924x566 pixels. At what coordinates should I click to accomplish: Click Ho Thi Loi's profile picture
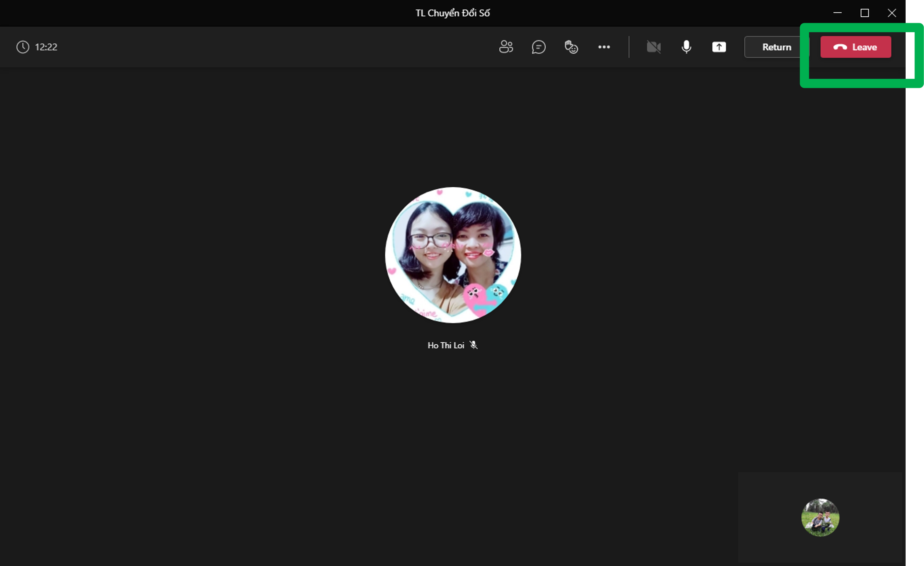pos(453,255)
